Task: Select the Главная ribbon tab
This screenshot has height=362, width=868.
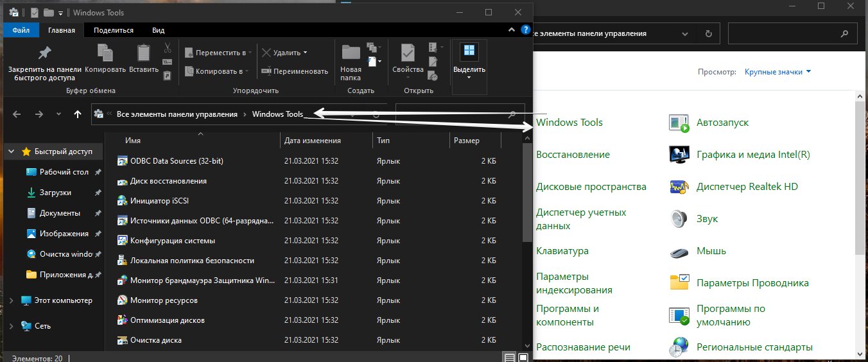Action: (62, 30)
